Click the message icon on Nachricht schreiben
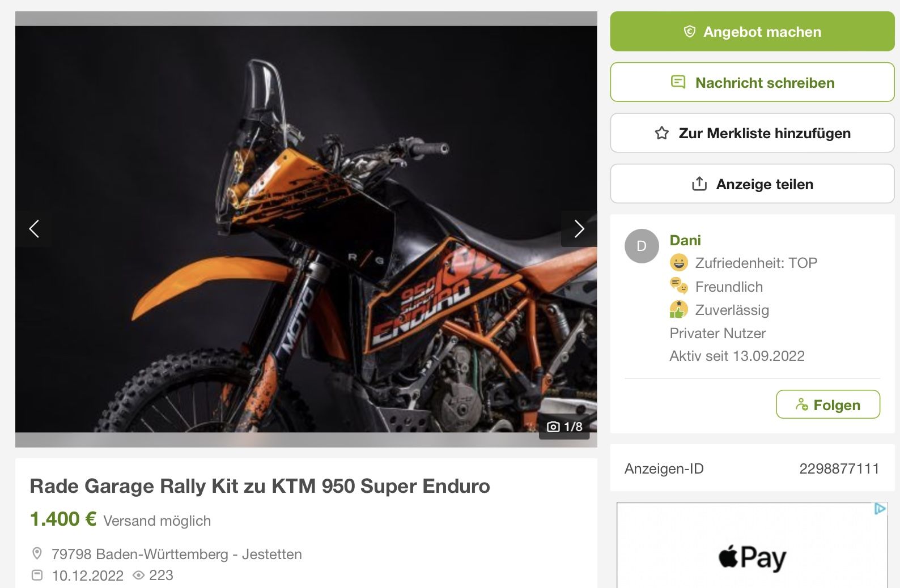The width and height of the screenshot is (900, 588). (678, 82)
